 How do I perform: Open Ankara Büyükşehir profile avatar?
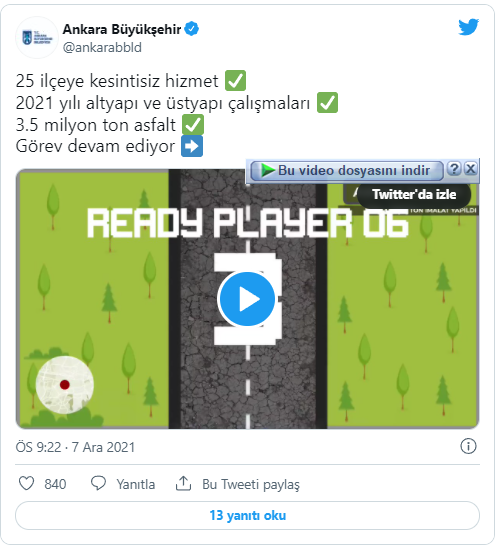(x=37, y=37)
